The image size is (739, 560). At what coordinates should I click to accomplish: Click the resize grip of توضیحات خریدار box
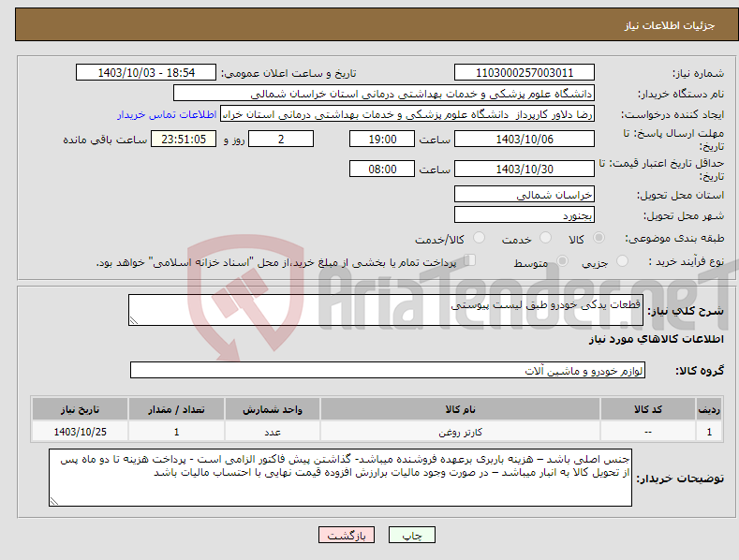tap(54, 502)
